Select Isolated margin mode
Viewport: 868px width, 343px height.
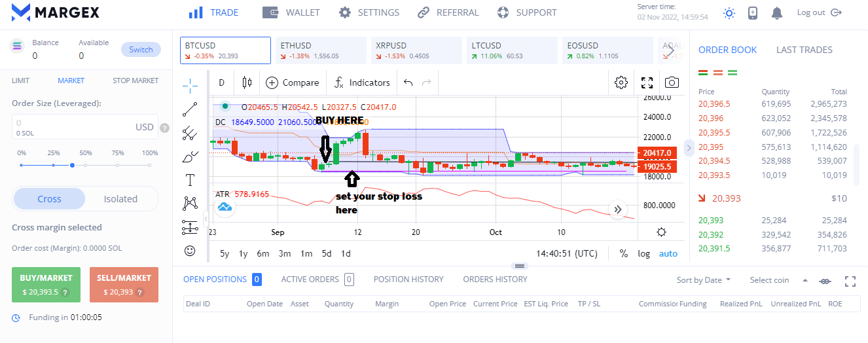tap(120, 199)
